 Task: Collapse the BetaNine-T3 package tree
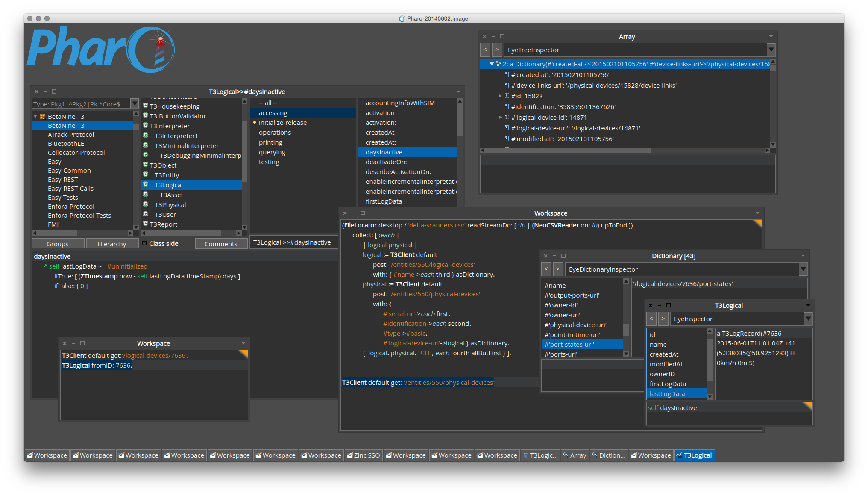coord(35,116)
